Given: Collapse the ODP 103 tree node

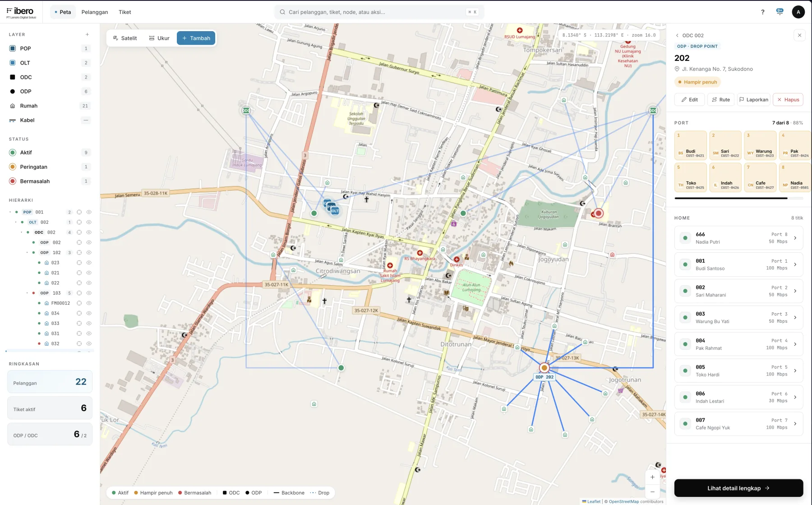Looking at the screenshot, I should tap(27, 293).
